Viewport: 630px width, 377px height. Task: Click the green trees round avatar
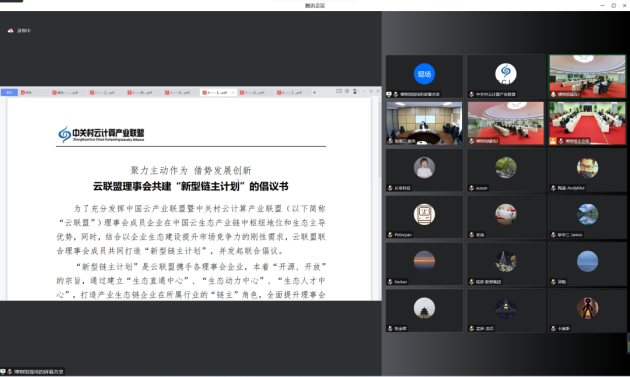pos(505,168)
